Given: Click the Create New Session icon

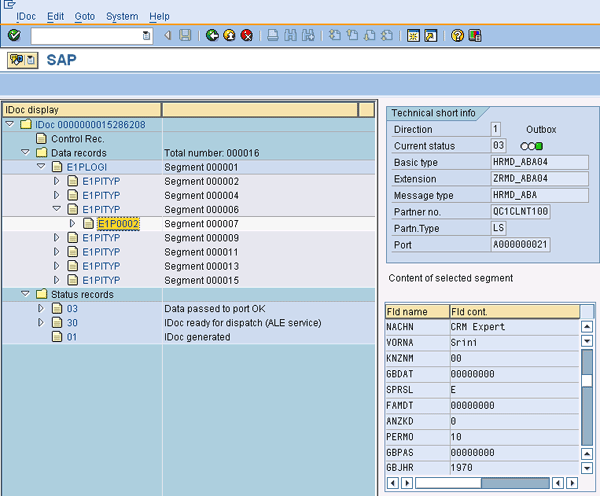Looking at the screenshot, I should (x=412, y=35).
